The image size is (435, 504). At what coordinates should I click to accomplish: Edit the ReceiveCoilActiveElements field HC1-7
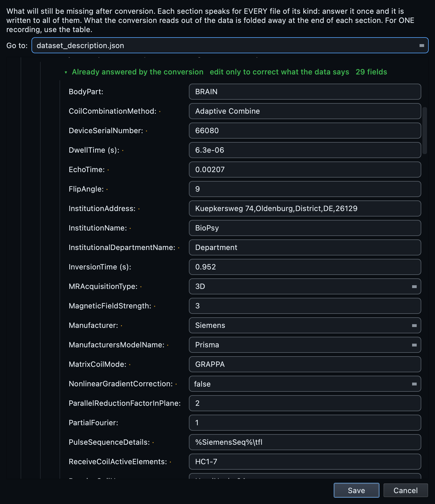click(305, 462)
